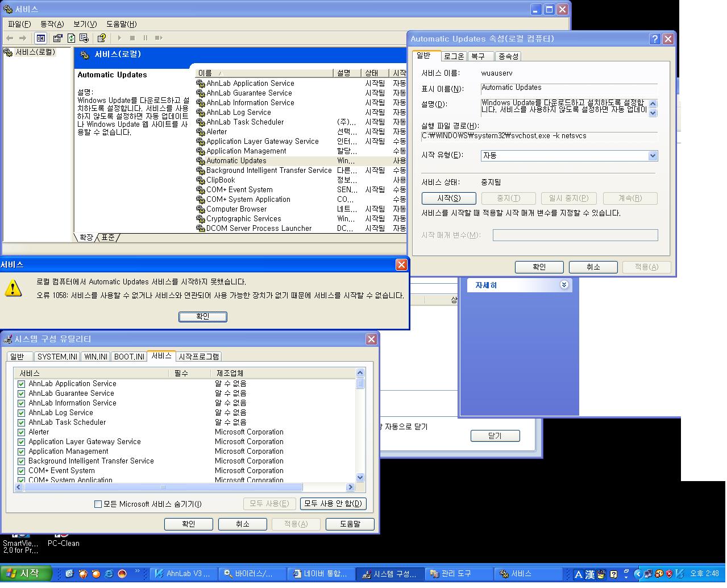
Task: Click the Hanja 漢 IME icon in tray
Action: pyautogui.click(x=590, y=574)
